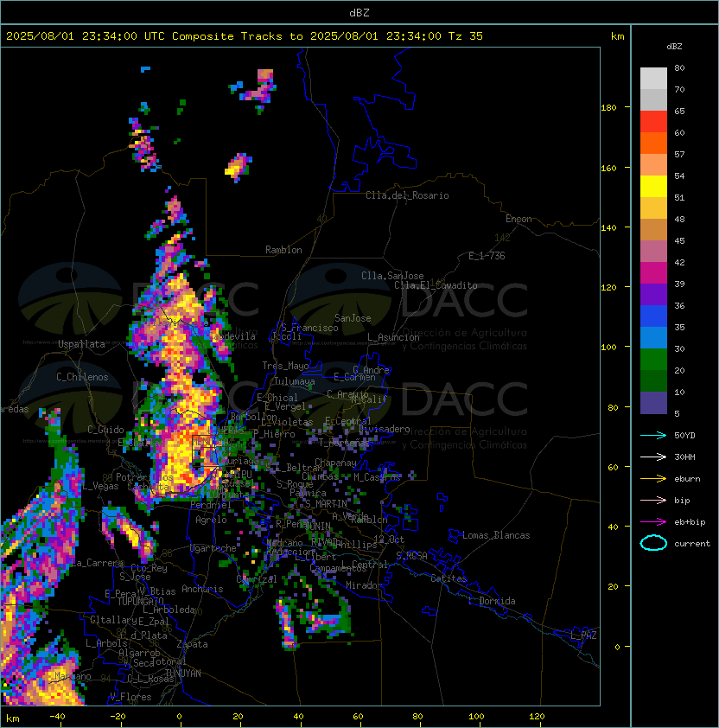Click the L_PAZ map label
Viewport: 719px width, 728px height.
pos(583,635)
